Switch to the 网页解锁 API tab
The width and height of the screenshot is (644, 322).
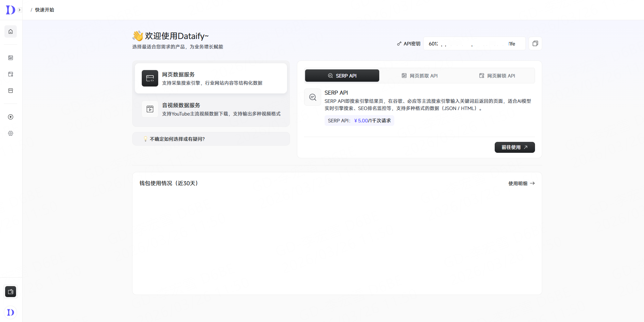[497, 76]
